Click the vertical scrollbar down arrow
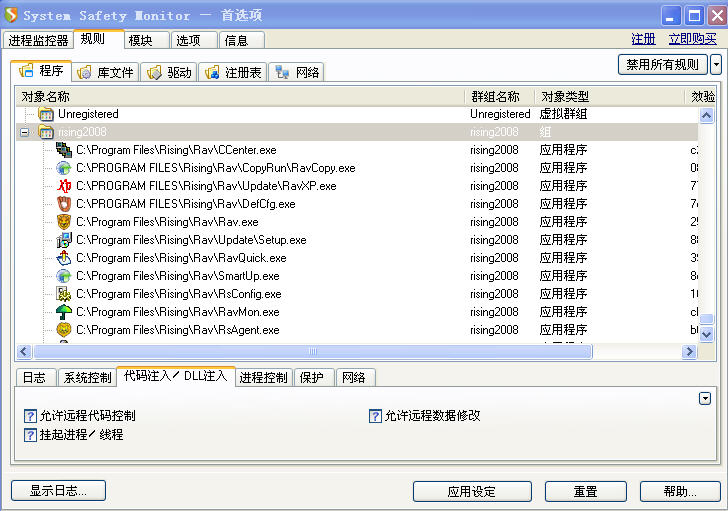The width and height of the screenshot is (728, 511). 706,334
